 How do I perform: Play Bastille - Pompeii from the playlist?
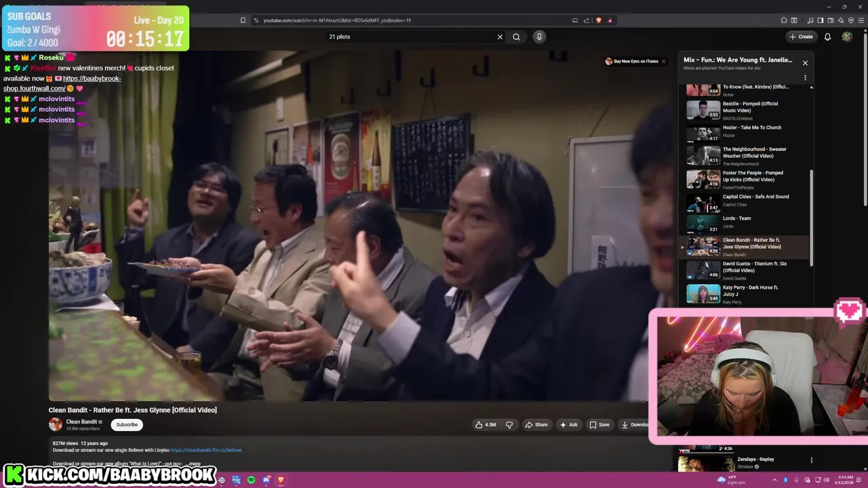tap(746, 109)
